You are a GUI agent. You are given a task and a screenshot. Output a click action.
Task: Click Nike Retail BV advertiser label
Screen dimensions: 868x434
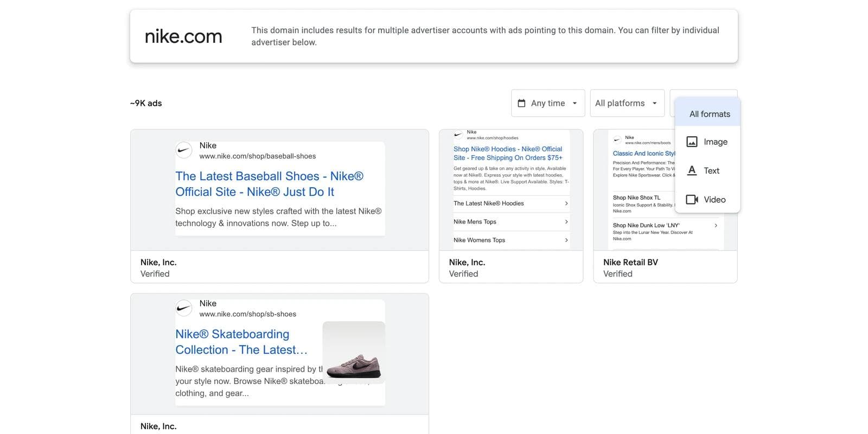coord(630,262)
